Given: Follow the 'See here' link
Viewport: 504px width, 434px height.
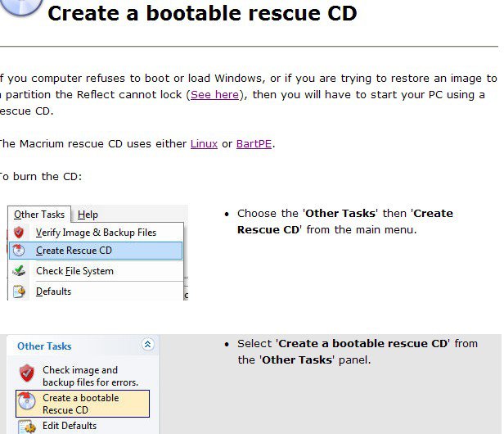Looking at the screenshot, I should [214, 95].
